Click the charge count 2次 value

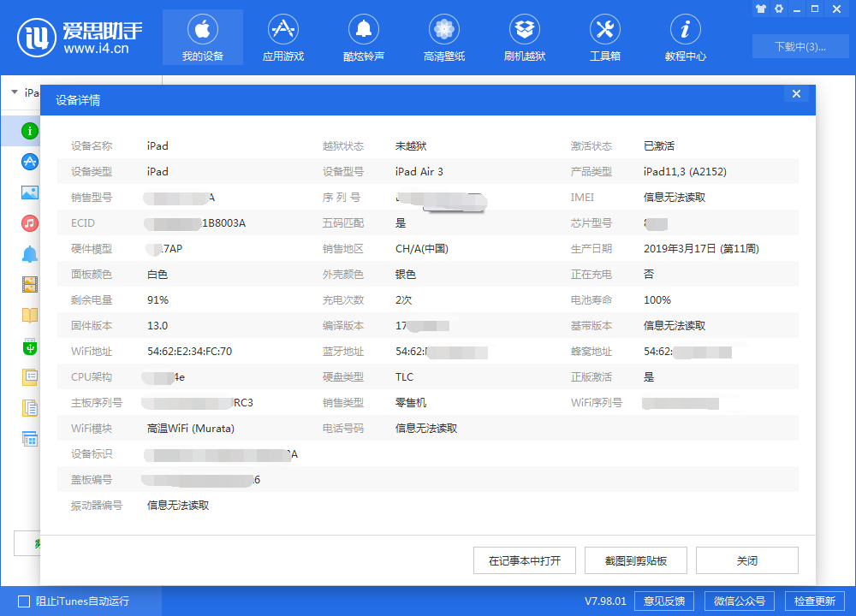(404, 300)
